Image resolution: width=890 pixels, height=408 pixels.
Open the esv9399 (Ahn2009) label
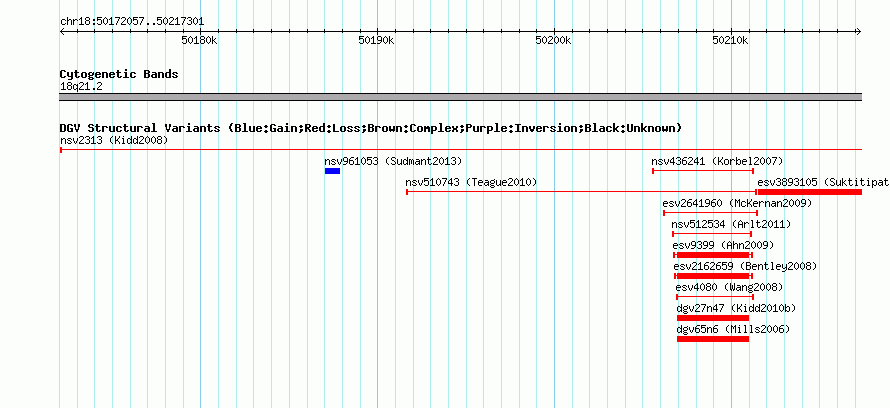[x=723, y=245]
